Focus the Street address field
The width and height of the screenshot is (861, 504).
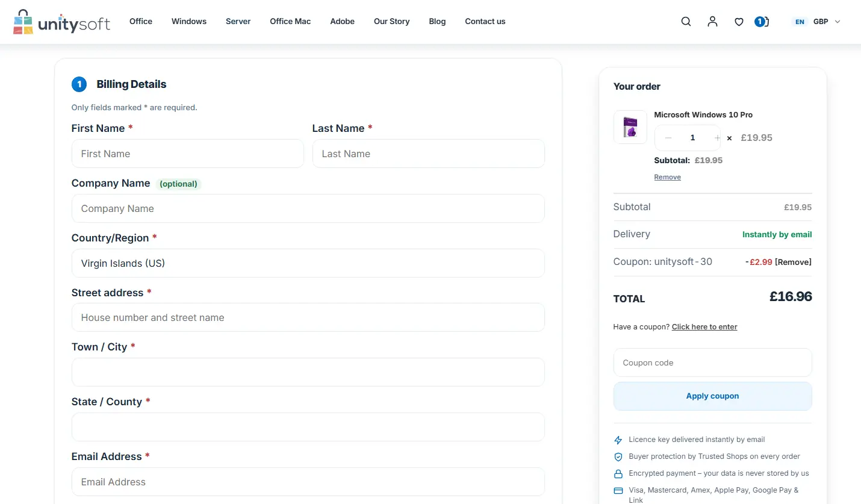(x=308, y=317)
